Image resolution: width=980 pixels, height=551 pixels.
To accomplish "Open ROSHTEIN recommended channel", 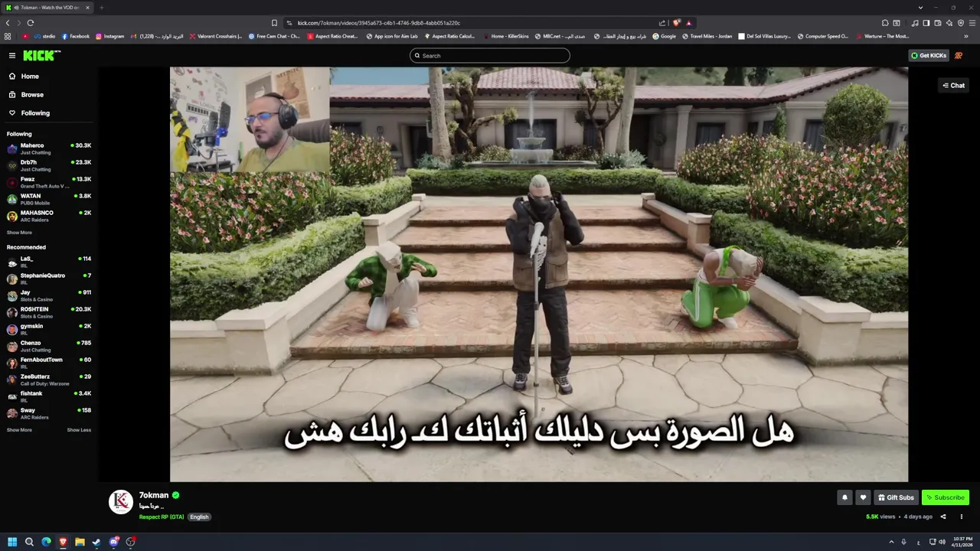I will (x=49, y=312).
